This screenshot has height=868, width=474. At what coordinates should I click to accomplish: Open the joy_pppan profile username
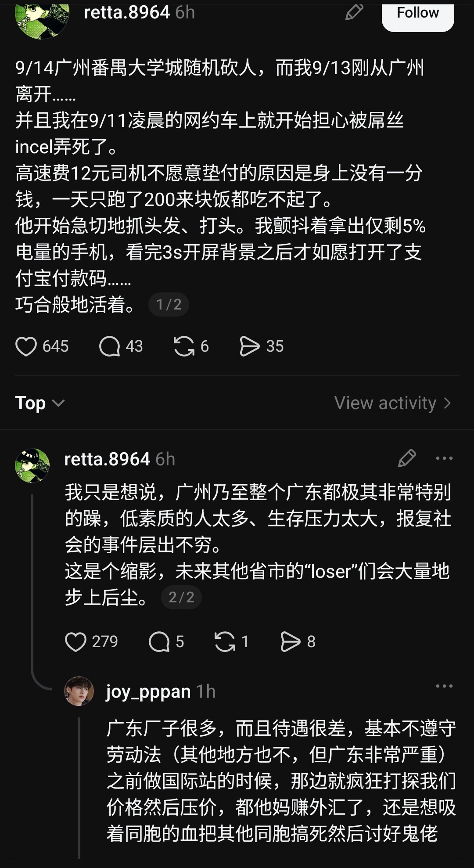click(x=148, y=692)
